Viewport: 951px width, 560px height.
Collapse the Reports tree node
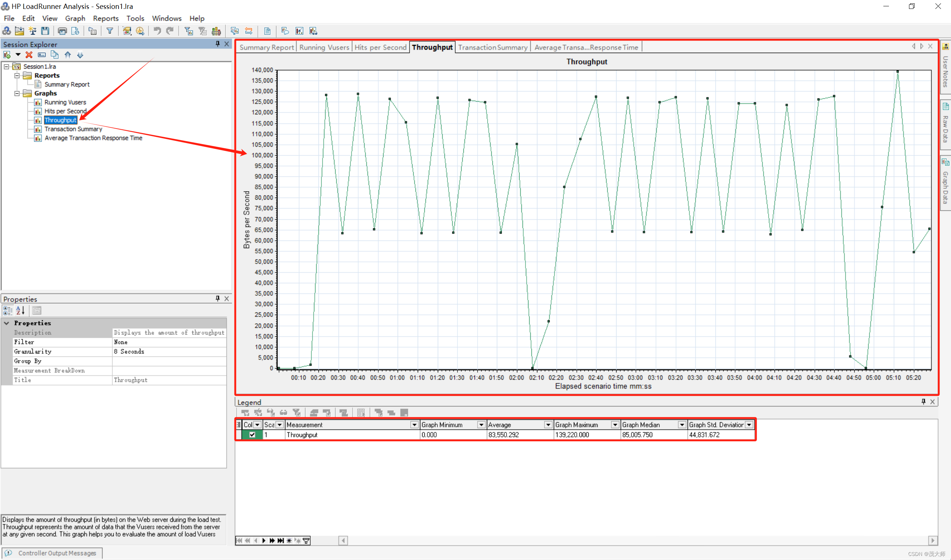pyautogui.click(x=17, y=75)
